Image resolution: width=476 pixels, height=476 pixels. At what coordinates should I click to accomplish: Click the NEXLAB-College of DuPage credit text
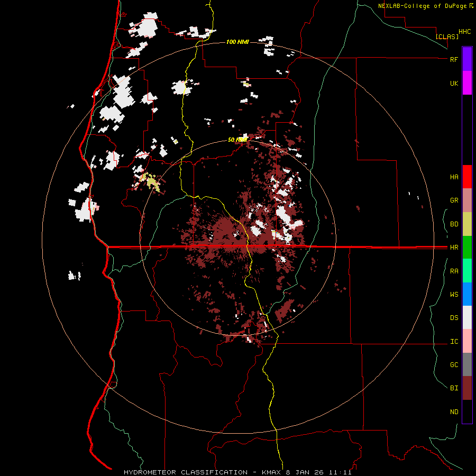click(423, 6)
